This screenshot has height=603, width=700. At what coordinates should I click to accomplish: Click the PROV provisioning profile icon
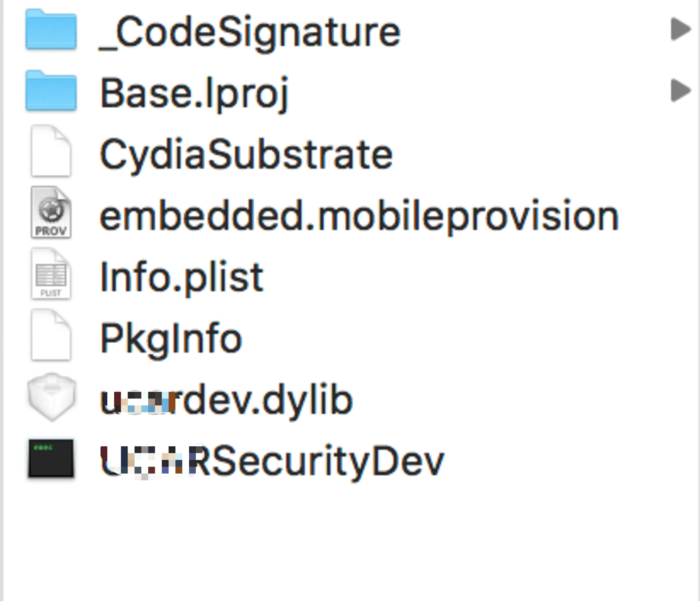(x=51, y=212)
